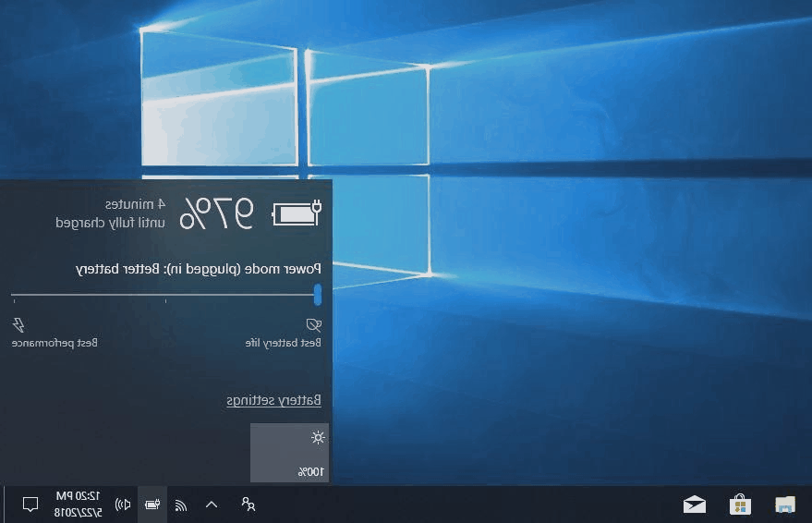
Task: Click the Best performance lightning icon
Action: pos(18,324)
